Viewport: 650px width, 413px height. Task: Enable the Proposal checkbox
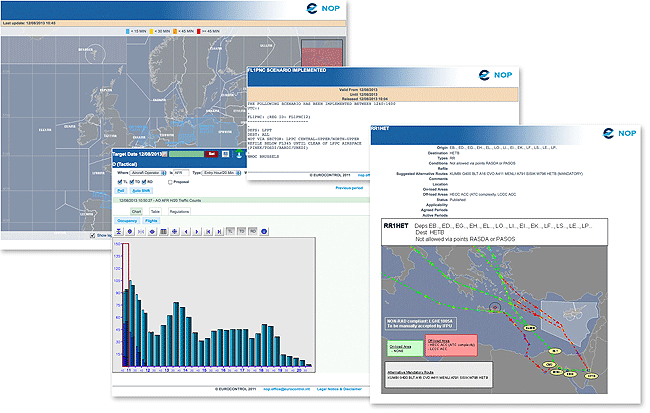click(170, 181)
